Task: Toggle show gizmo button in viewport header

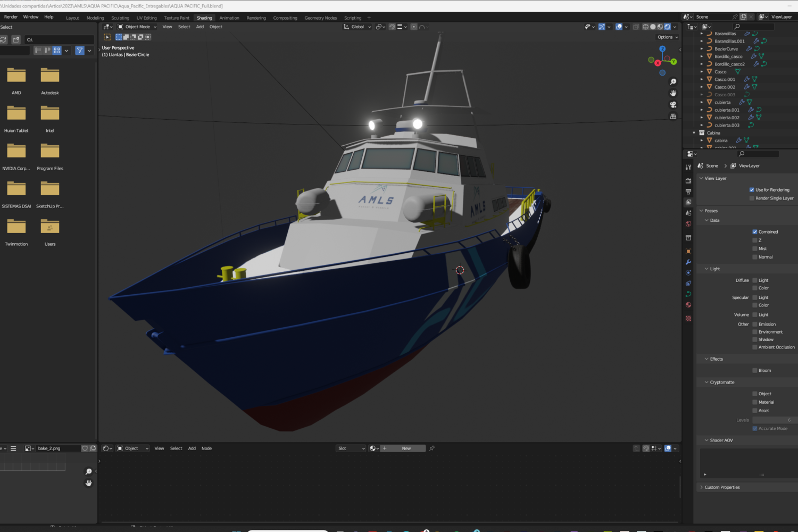Action: coord(601,27)
